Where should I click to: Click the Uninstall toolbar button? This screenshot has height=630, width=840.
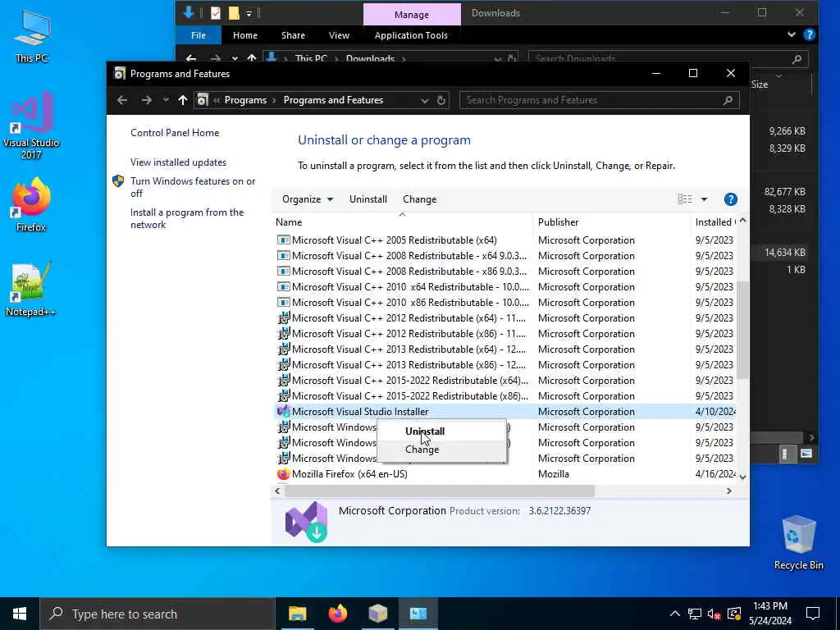[368, 199]
